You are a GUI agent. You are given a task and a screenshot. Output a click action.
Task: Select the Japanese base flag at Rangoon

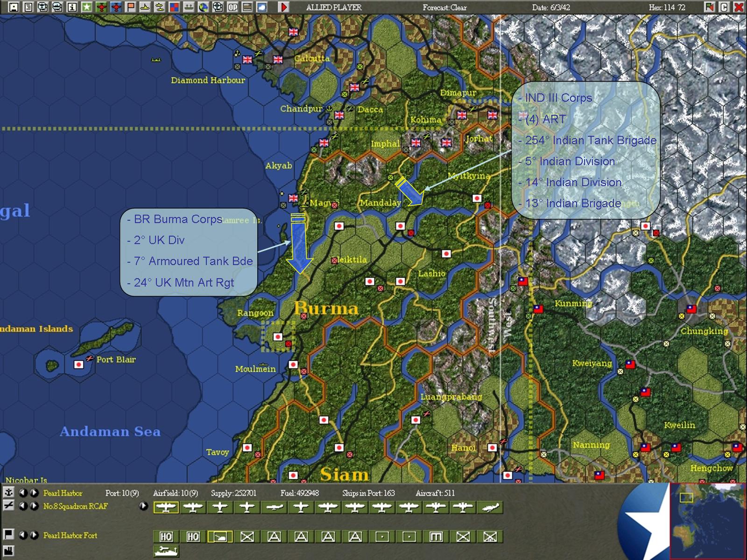pyautogui.click(x=278, y=336)
